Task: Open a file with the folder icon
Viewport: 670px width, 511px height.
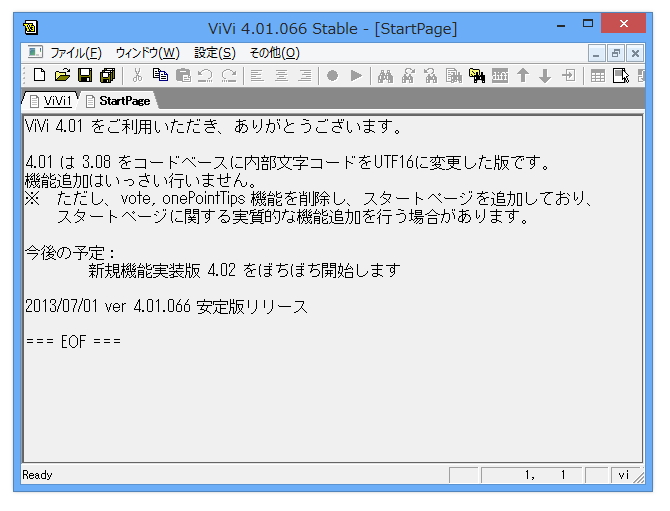Action: pos(62,76)
